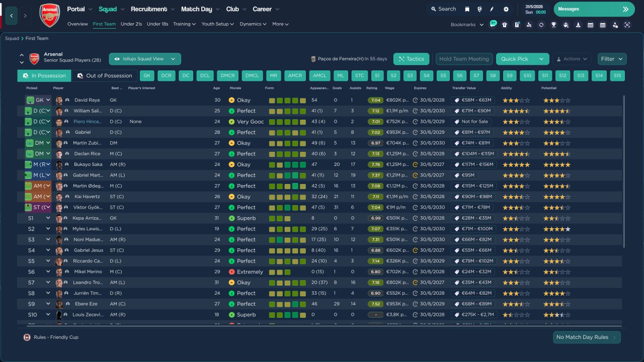The image size is (644, 362).
Task: Click the trophy icon in bookmarks bar
Action: pyautogui.click(x=553, y=25)
